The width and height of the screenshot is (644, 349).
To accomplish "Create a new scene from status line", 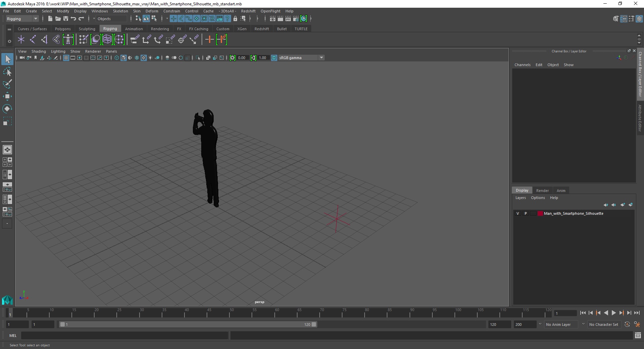I will point(50,19).
